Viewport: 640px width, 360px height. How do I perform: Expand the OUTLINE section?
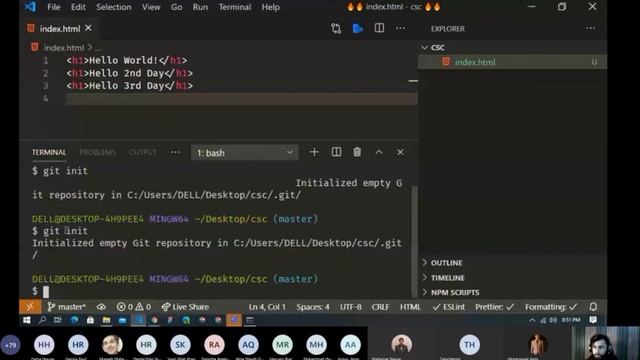pos(512,263)
